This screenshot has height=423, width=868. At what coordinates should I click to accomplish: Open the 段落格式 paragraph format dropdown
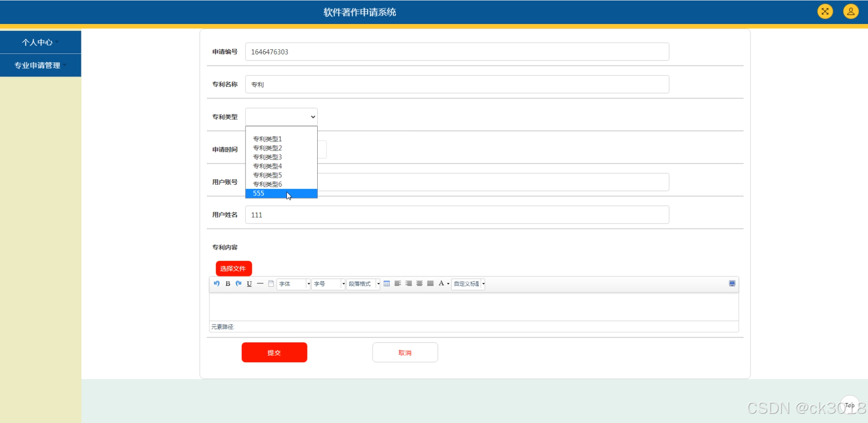(x=363, y=284)
